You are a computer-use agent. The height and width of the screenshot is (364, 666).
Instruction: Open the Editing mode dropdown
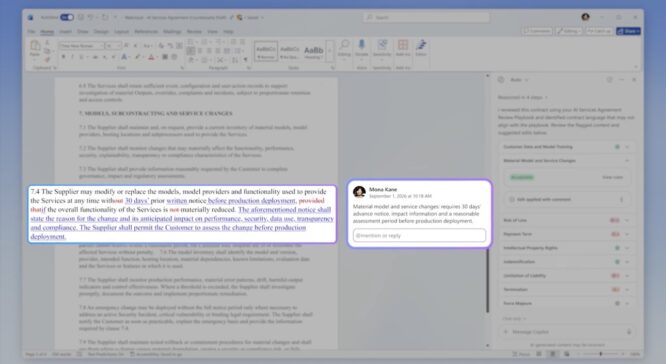(x=569, y=31)
